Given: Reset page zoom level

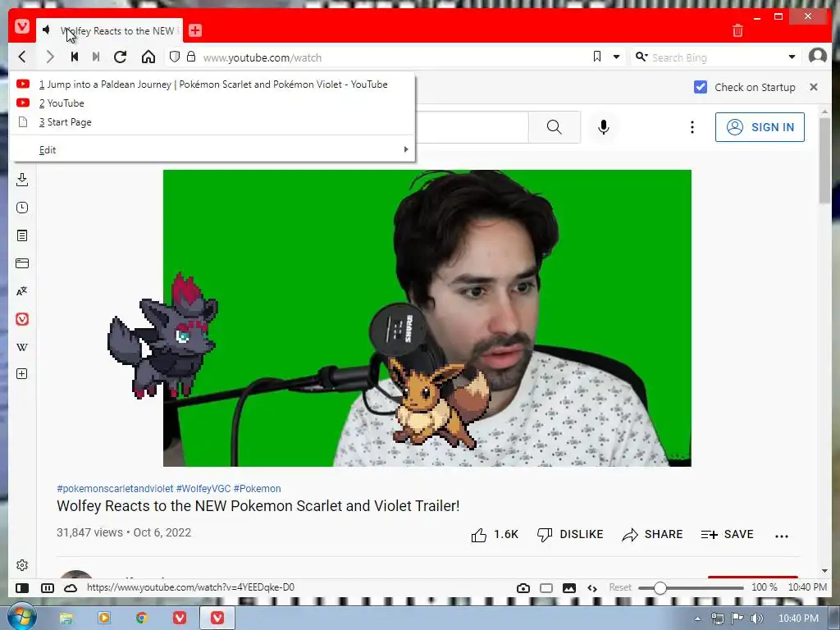Looking at the screenshot, I should tap(620, 587).
